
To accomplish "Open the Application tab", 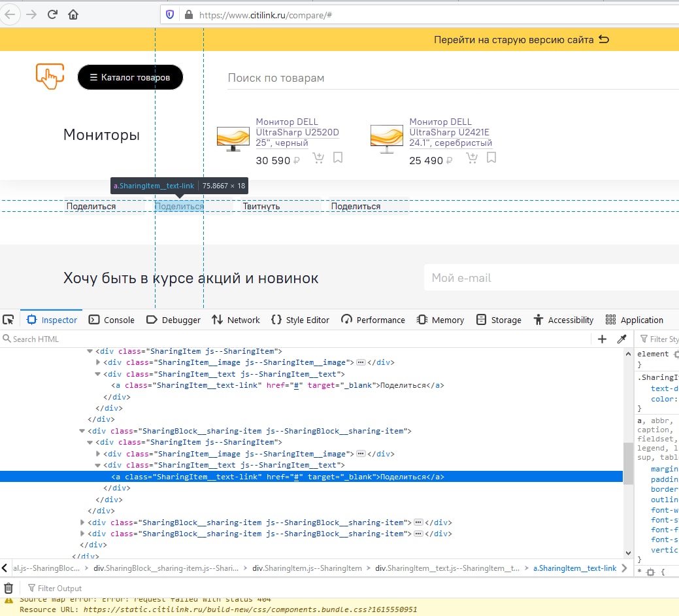I will pos(634,320).
